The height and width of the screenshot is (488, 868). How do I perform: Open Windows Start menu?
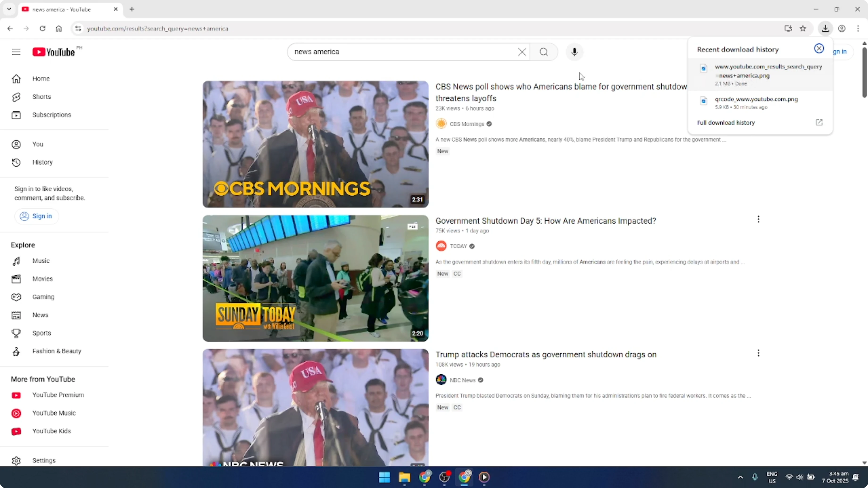384,477
